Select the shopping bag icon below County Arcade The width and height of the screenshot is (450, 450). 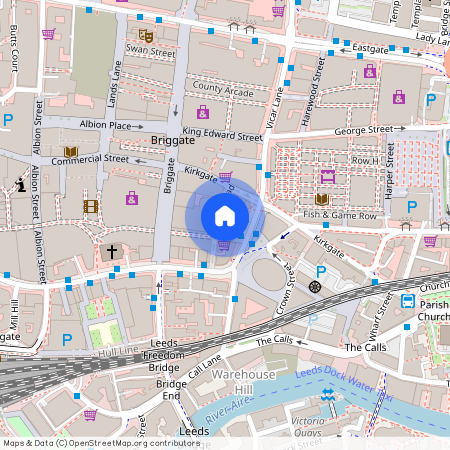pyautogui.click(x=203, y=112)
